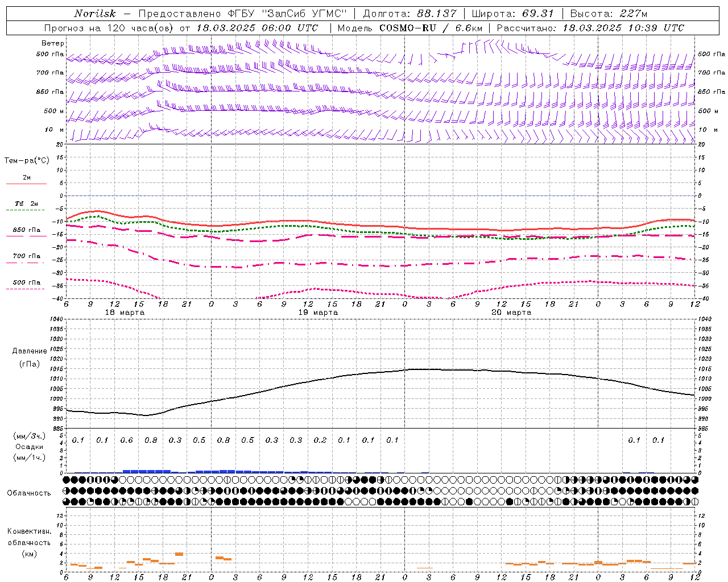Click the 'Td 2м' dew point legend entry
Image resolution: width=728 pixels, height=582 pixels.
[x=27, y=203]
